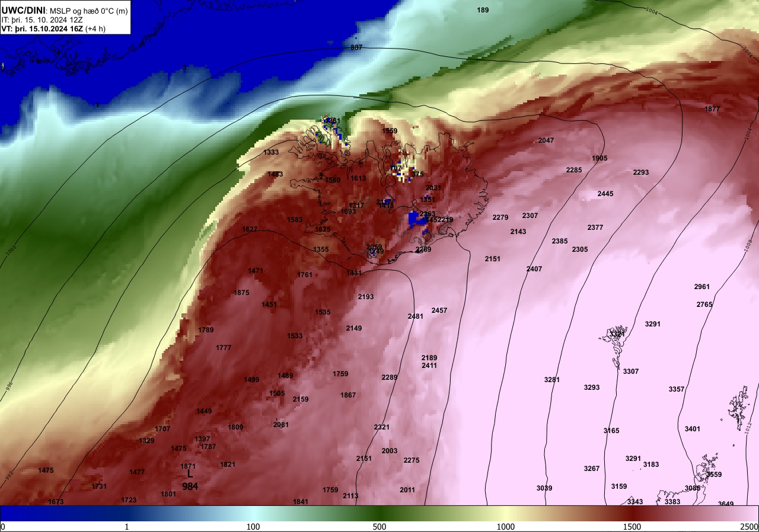This screenshot has height=532, width=759.
Task: Click the 1355 height value
Action: point(321,249)
